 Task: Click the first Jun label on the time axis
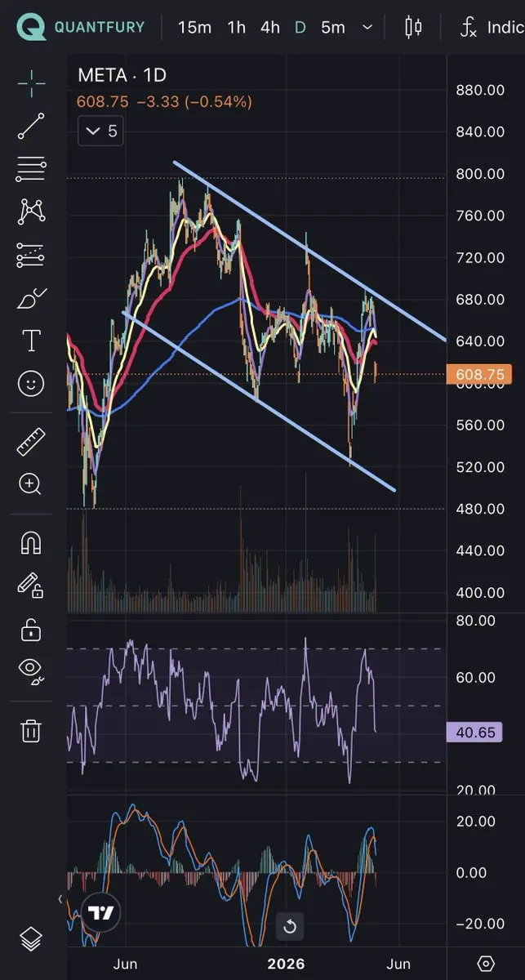[125, 964]
